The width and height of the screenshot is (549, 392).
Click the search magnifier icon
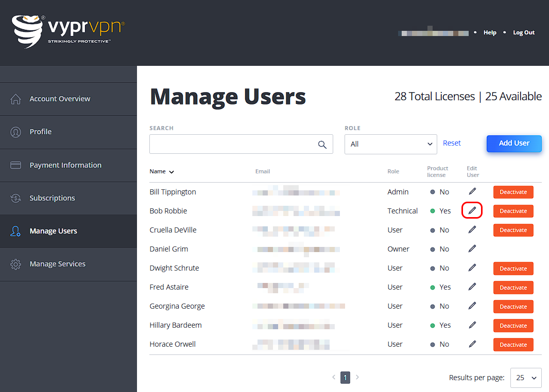pos(322,145)
